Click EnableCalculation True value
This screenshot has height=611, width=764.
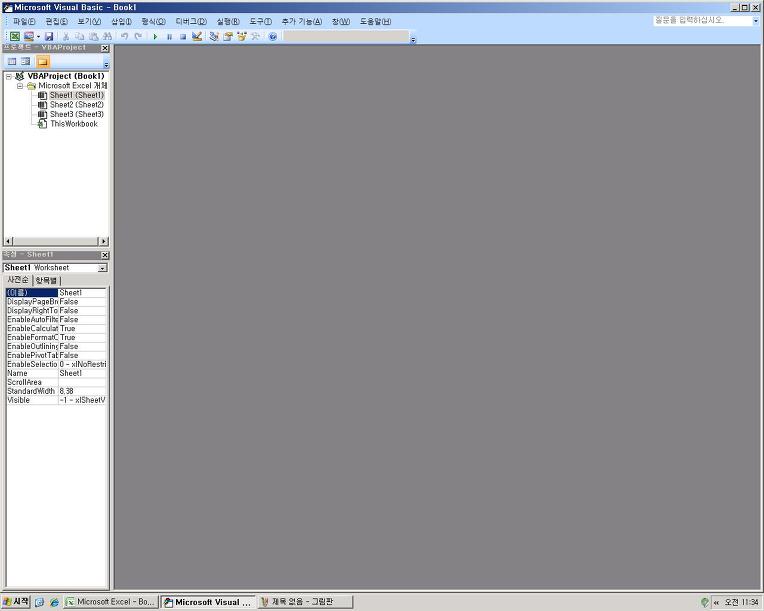[82, 328]
